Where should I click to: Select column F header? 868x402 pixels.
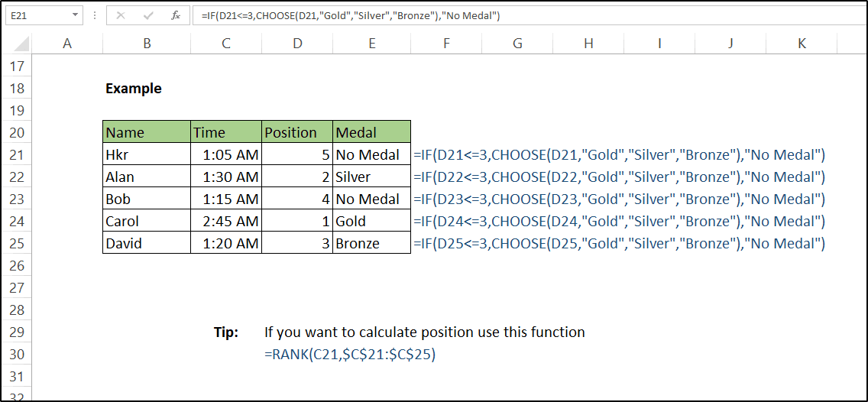[x=446, y=44]
